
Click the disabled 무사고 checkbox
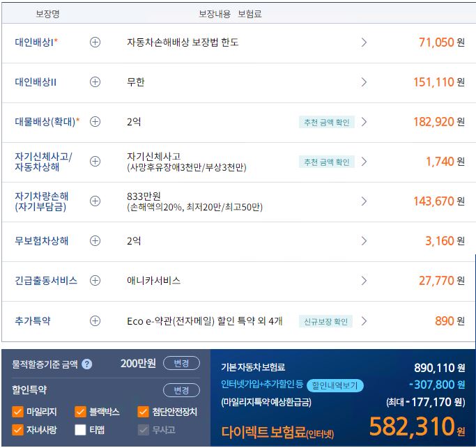pos(144,430)
